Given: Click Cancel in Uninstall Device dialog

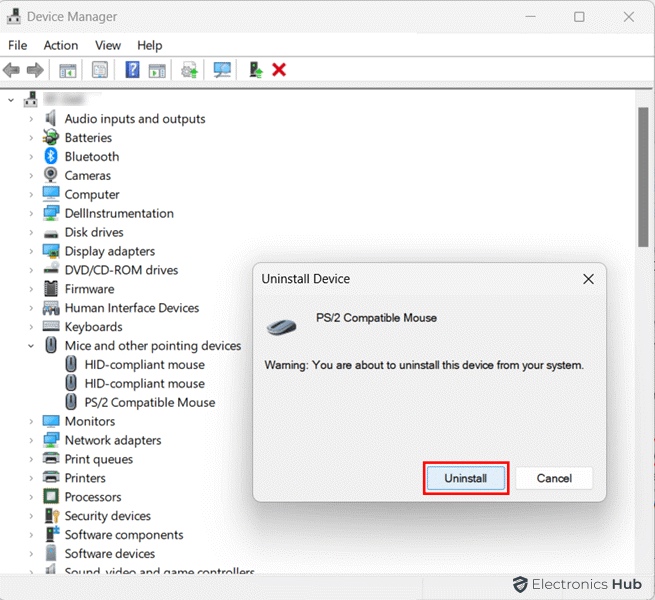Looking at the screenshot, I should [x=554, y=478].
